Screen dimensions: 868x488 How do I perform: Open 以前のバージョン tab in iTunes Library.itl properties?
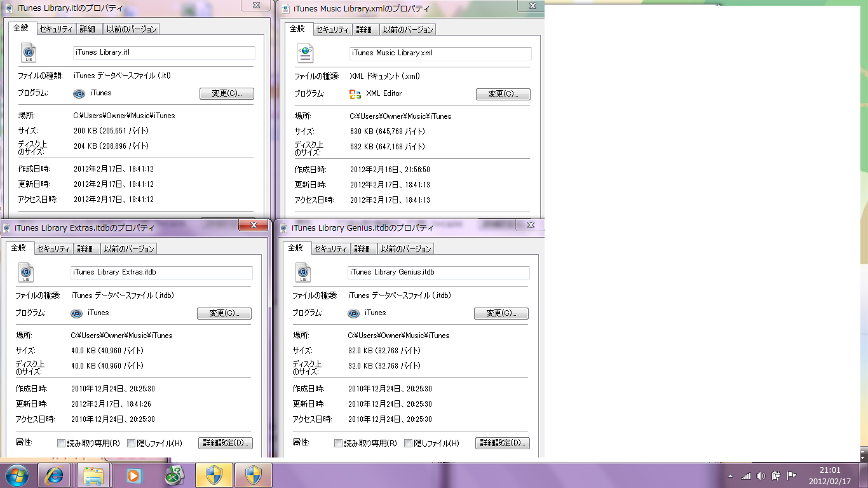click(130, 29)
